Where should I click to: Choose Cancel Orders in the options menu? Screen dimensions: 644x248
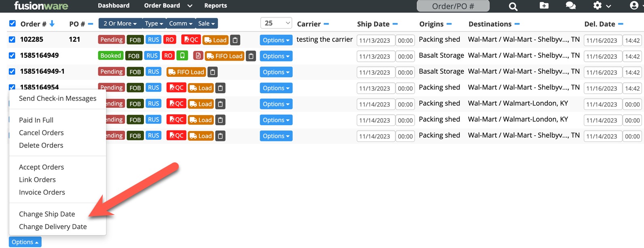point(41,132)
